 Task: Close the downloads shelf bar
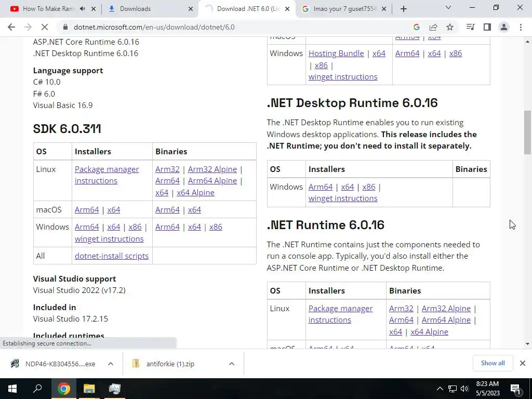(523, 363)
